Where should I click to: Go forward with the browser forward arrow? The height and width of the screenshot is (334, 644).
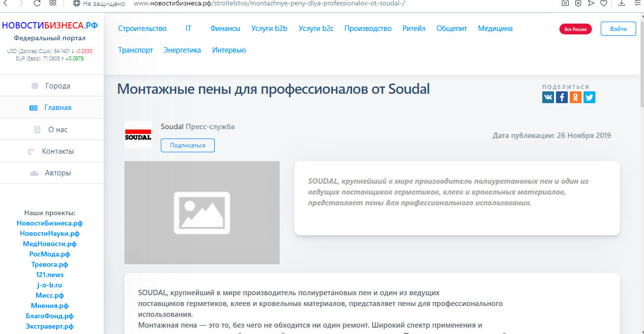21,3
